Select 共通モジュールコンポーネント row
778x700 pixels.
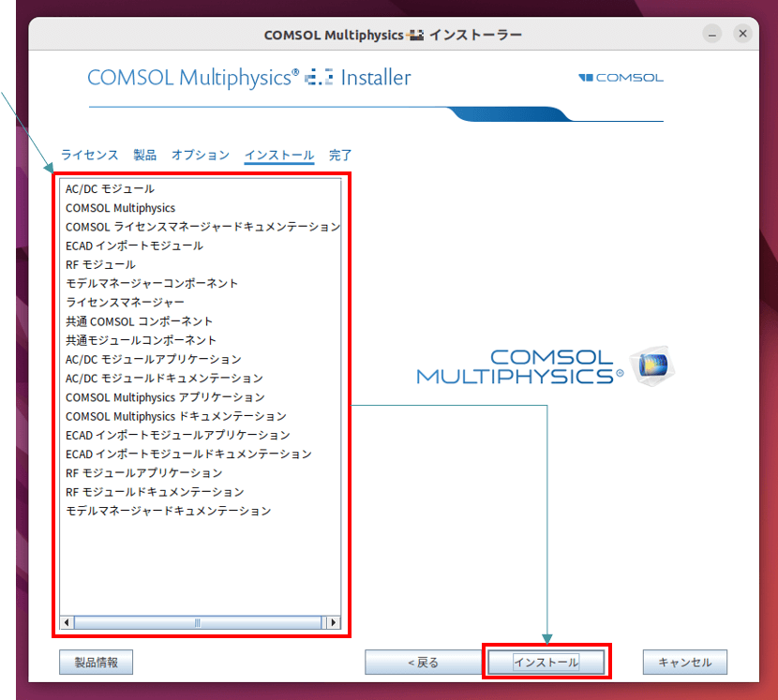201,340
